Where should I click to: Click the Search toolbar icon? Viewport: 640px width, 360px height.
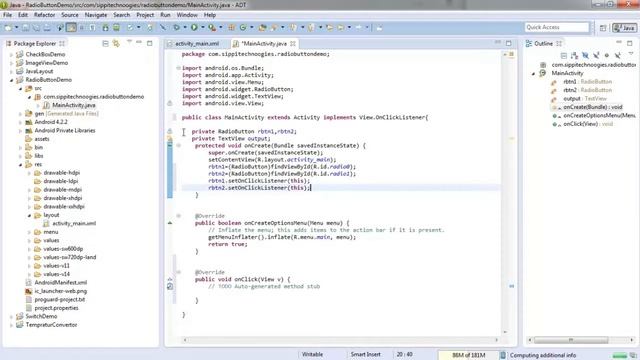(x=274, y=28)
